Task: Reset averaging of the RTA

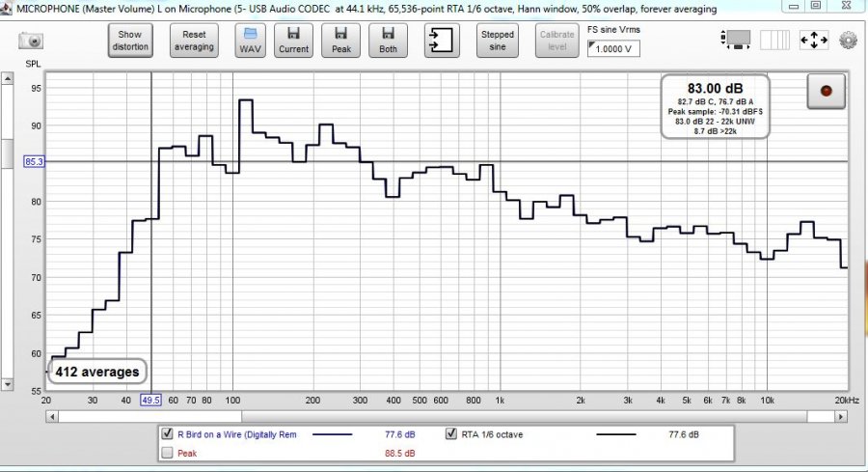Action: point(194,41)
